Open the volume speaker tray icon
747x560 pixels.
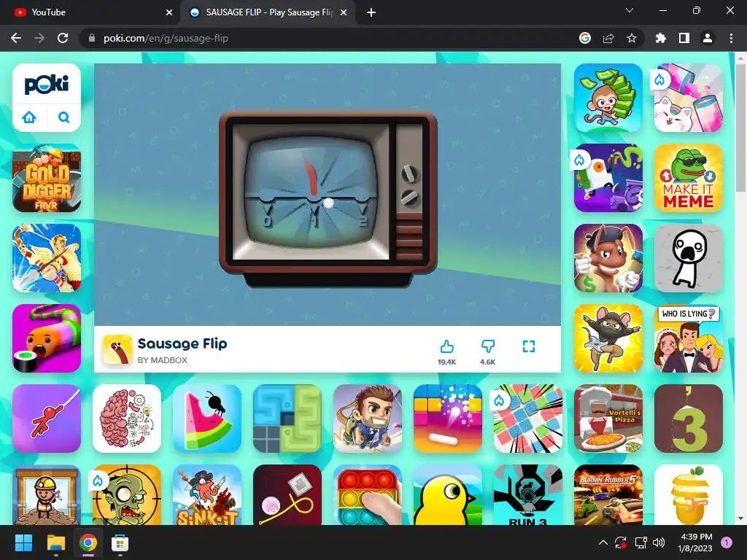tap(659, 542)
